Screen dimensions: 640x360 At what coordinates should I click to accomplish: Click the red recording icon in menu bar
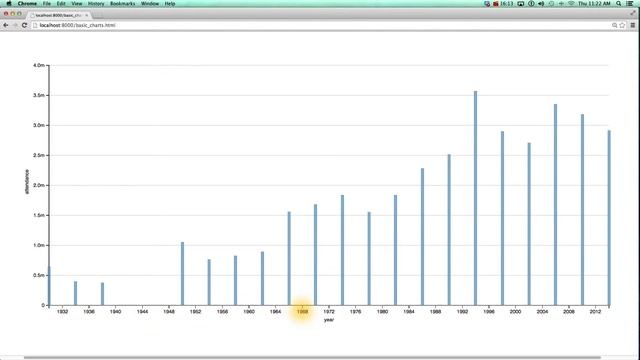point(496,3)
